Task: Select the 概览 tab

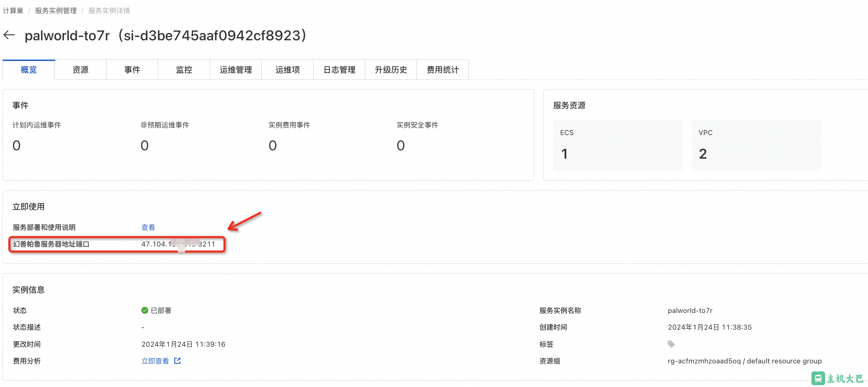Action: pyautogui.click(x=29, y=70)
